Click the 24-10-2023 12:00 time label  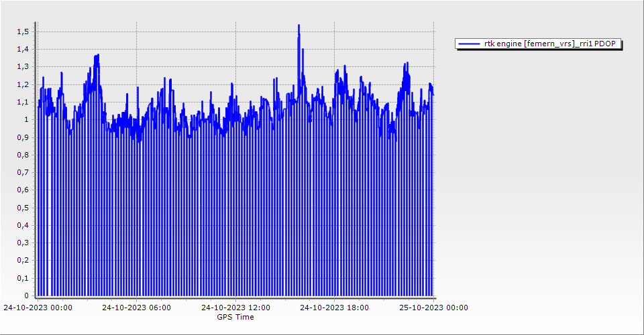tap(235, 308)
